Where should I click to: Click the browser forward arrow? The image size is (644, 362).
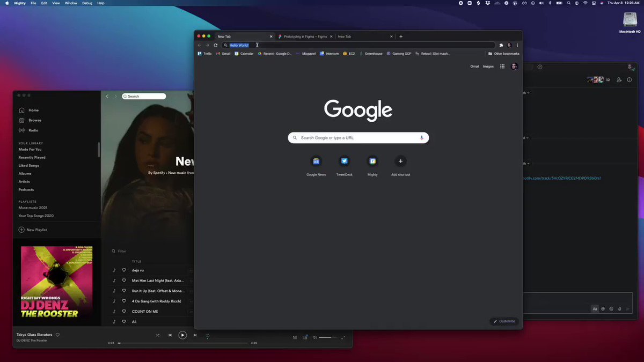(207, 45)
